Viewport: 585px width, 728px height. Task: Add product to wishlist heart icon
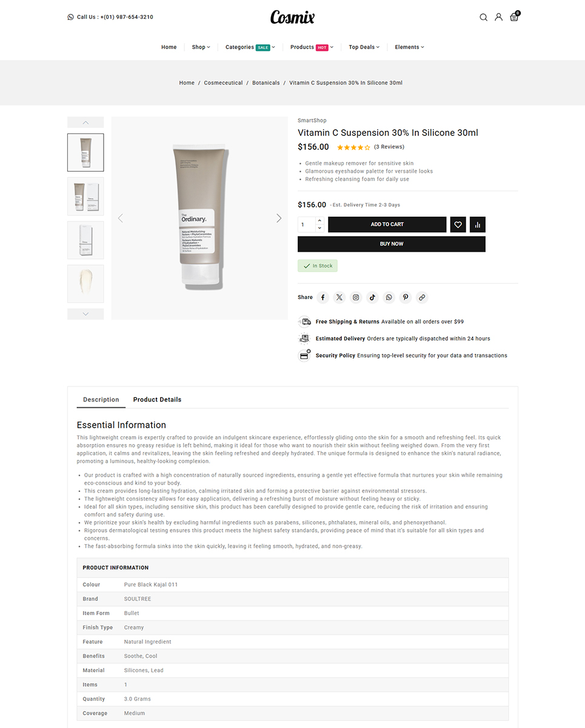tap(458, 224)
